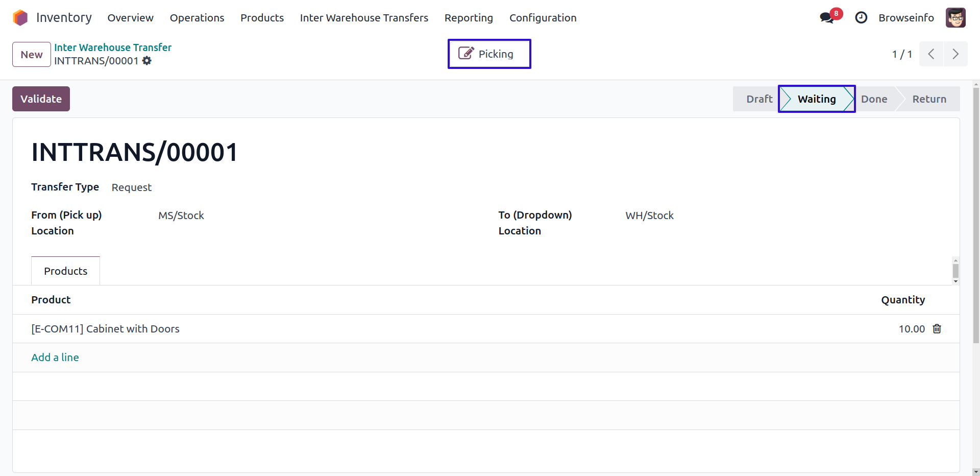
Task: Delete the Cabinet with Doors line
Action: (937, 329)
